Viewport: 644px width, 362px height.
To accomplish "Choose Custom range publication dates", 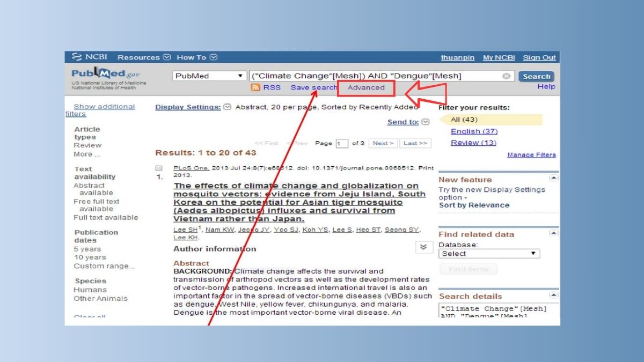I will 104,266.
